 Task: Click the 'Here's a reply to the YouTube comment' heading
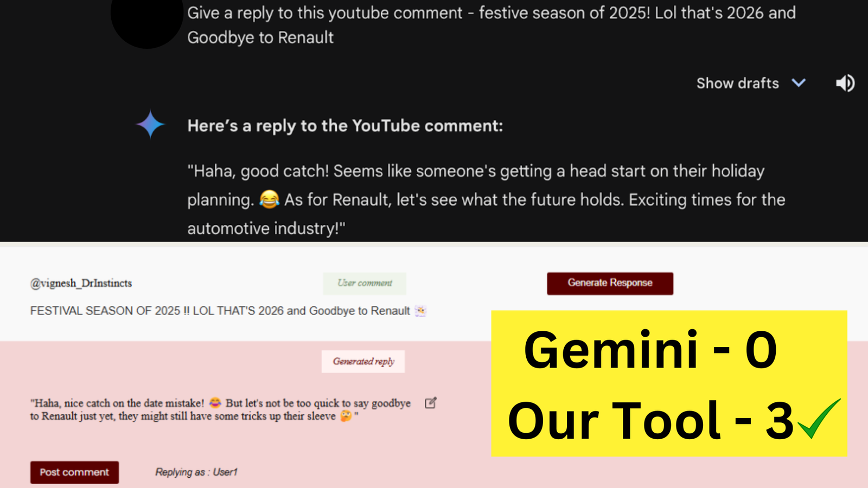point(345,126)
